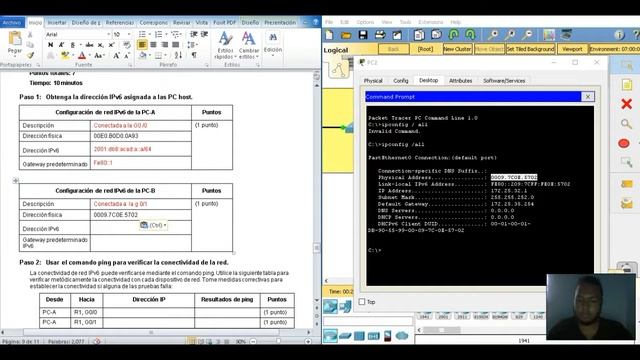
Task: Open the Foxit PDF ribbon tab
Action: click(224, 22)
